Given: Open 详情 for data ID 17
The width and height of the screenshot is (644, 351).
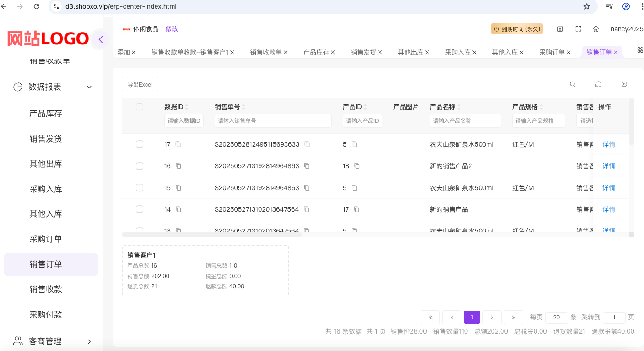Looking at the screenshot, I should 609,144.
